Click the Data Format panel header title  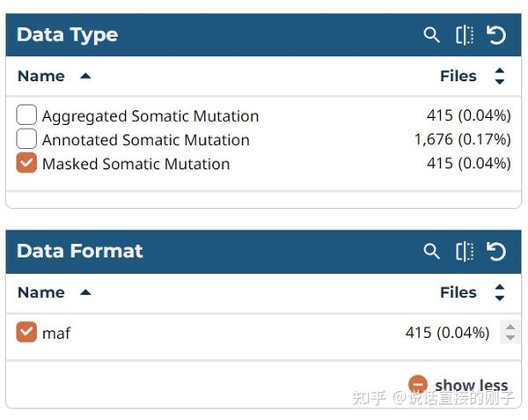(x=79, y=252)
